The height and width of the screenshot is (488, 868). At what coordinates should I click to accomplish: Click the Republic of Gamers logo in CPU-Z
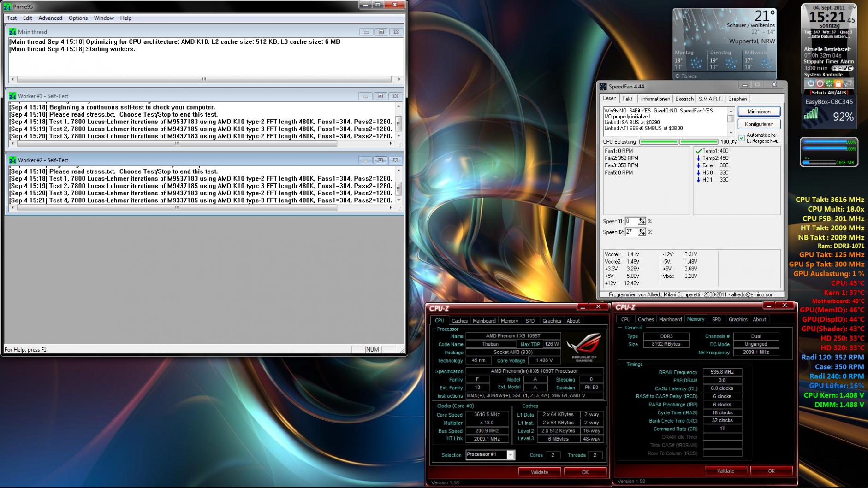pyautogui.click(x=584, y=347)
